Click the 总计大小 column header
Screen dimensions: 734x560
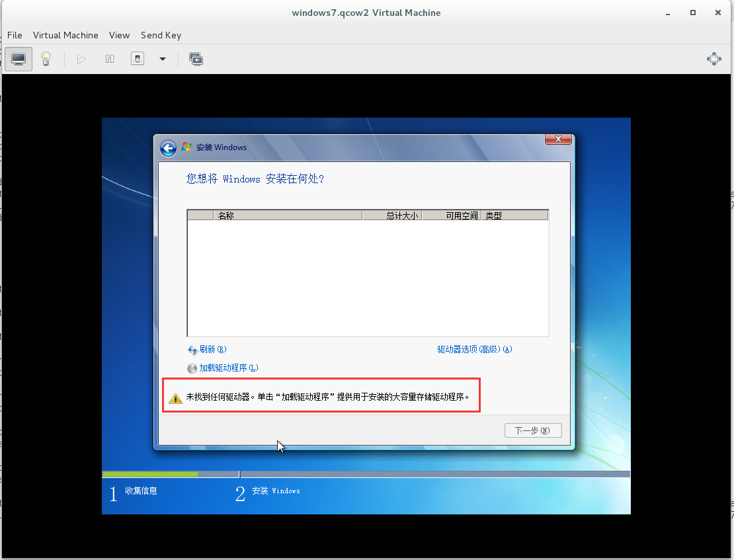click(x=392, y=216)
